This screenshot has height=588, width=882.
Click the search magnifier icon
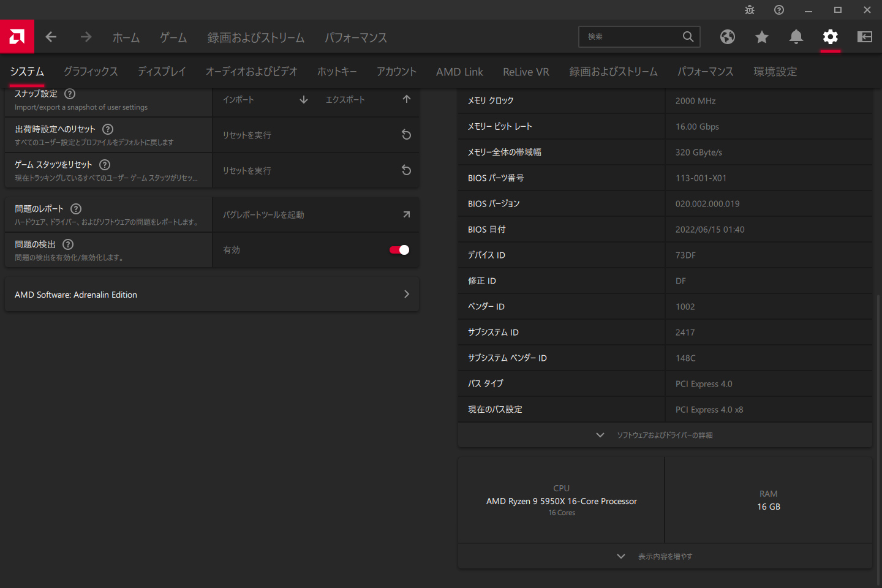coord(688,37)
